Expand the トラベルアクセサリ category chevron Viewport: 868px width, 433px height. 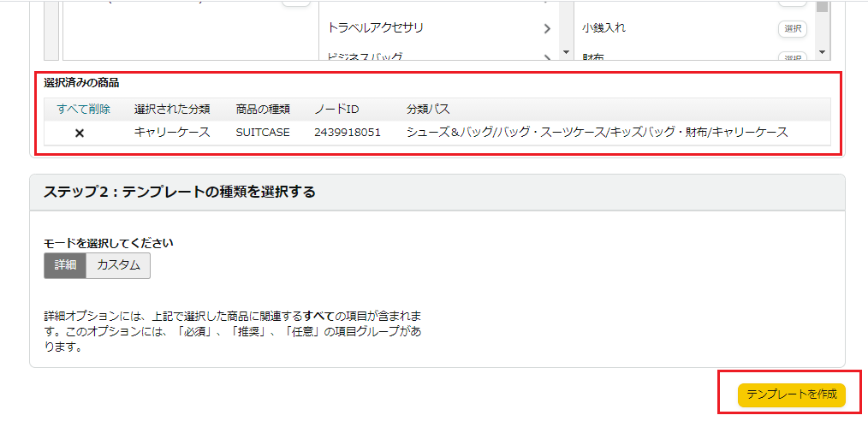click(x=547, y=29)
